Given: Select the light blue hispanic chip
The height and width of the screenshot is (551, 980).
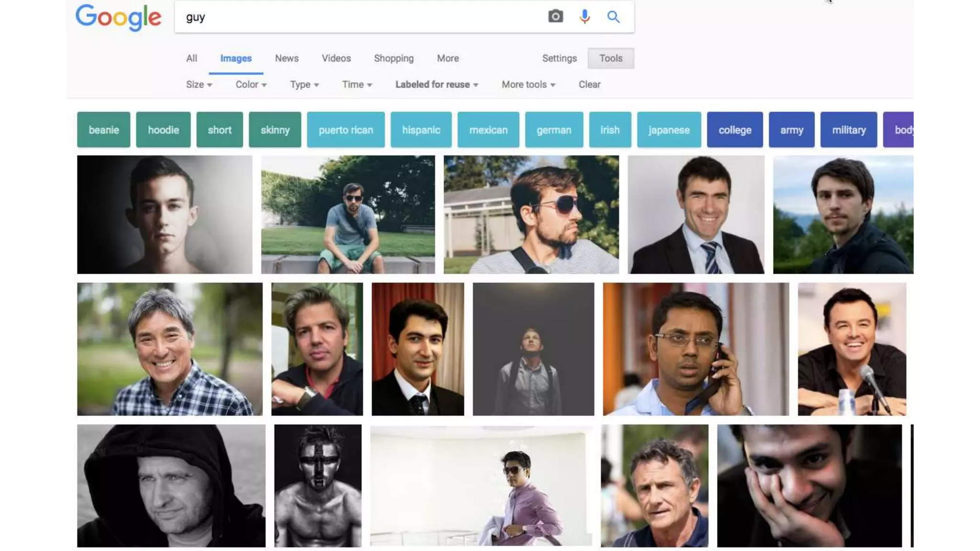Looking at the screenshot, I should [421, 130].
